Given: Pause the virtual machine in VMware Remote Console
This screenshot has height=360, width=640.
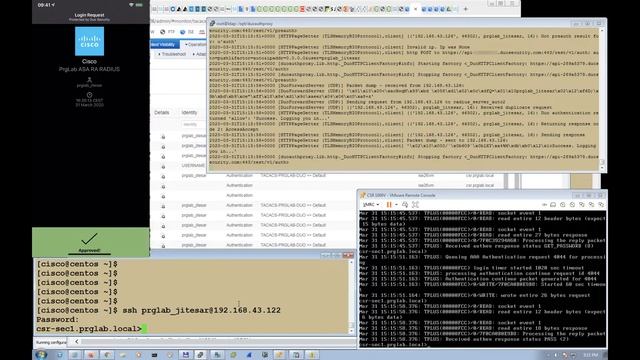Looking at the screenshot, I should pyautogui.click(x=389, y=204).
